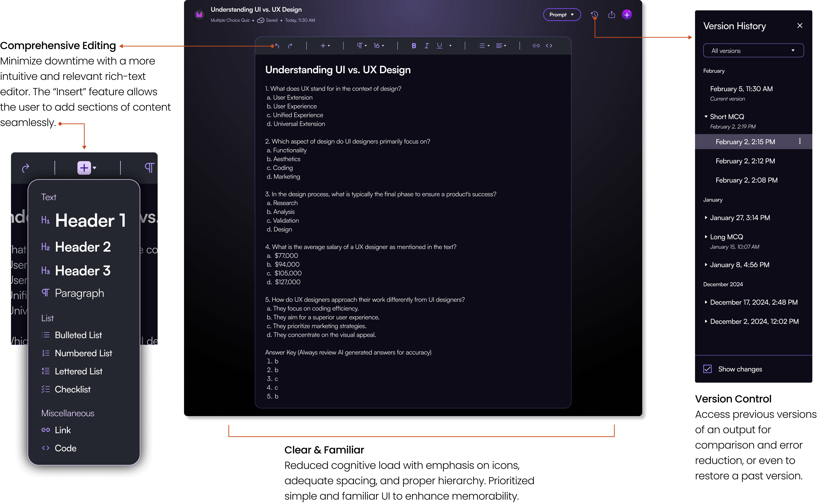827x504 pixels.
Task: Click the Redo icon in the toolbar
Action: [290, 46]
